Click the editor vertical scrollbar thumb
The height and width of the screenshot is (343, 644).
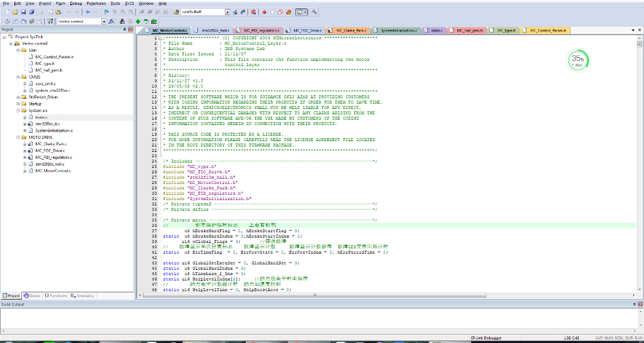coord(639,44)
